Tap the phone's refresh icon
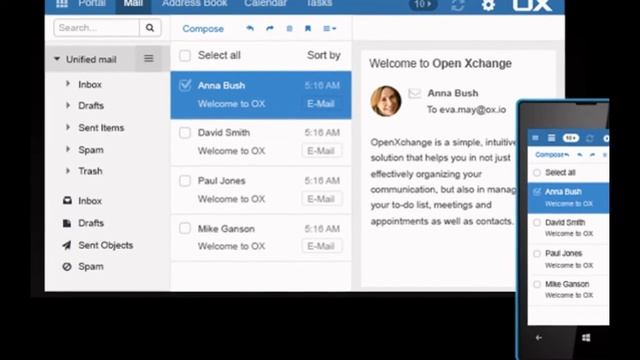This screenshot has height=360, width=640. point(590,138)
